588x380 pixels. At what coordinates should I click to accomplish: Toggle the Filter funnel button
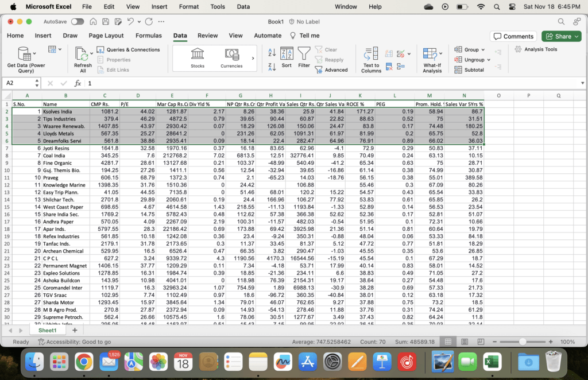point(304,58)
